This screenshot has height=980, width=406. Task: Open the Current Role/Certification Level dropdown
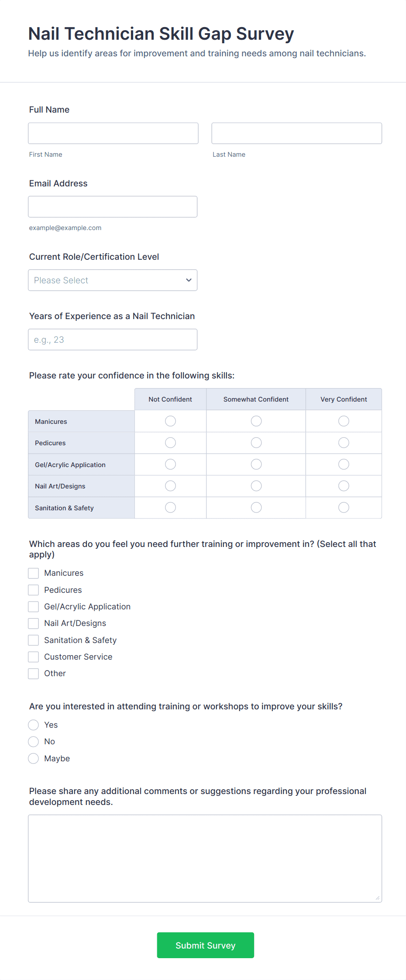pos(112,280)
